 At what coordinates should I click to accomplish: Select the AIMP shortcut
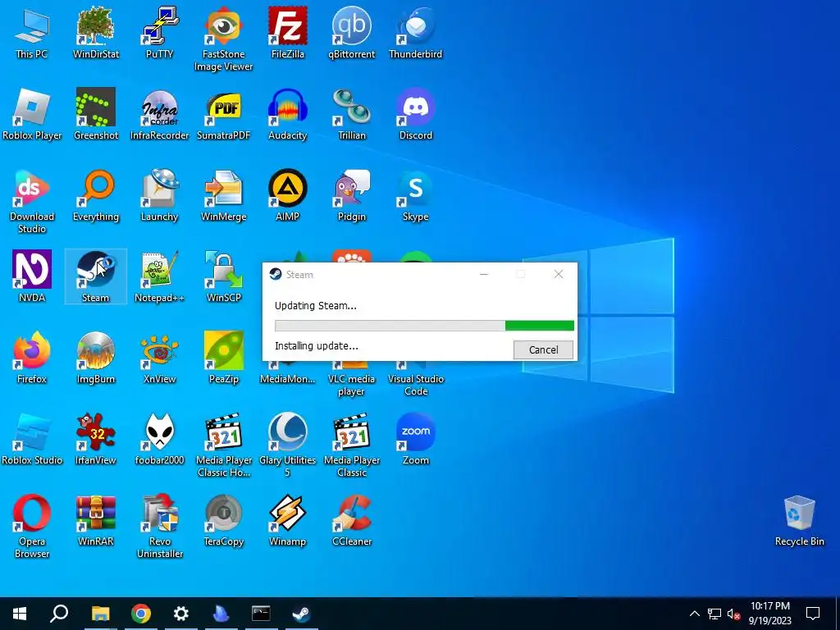(x=288, y=196)
